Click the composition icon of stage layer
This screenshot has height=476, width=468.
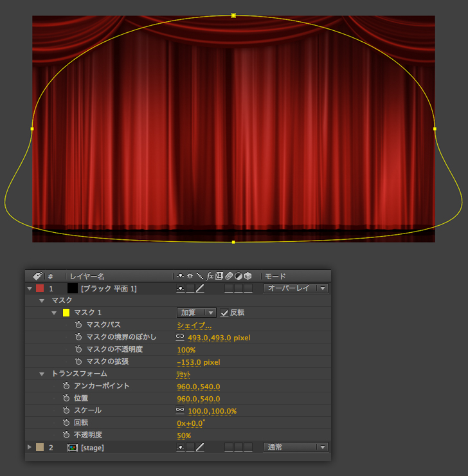[73, 448]
